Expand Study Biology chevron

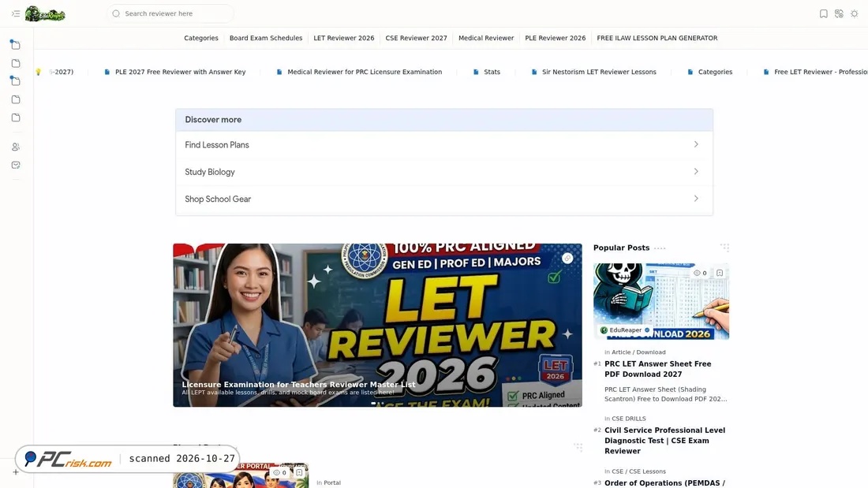696,172
